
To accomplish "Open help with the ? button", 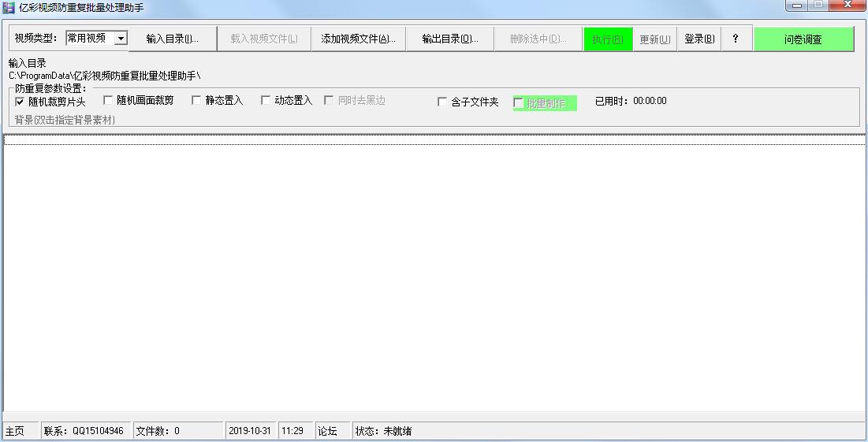I will tap(736, 39).
